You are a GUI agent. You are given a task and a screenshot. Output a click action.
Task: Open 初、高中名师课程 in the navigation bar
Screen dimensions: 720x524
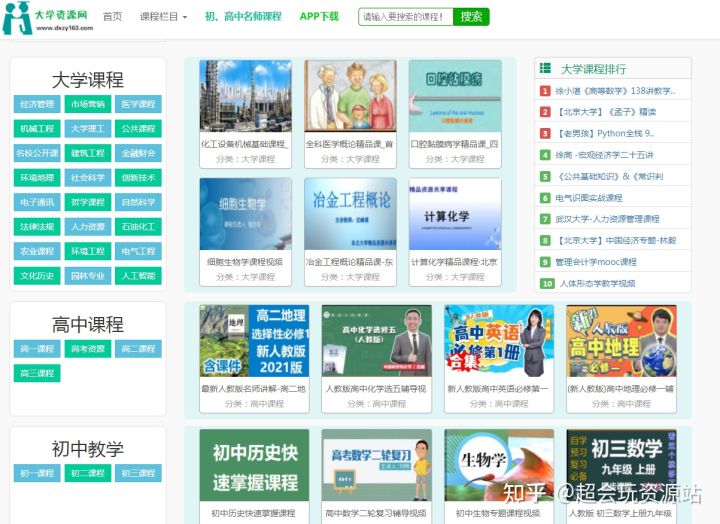[243, 17]
